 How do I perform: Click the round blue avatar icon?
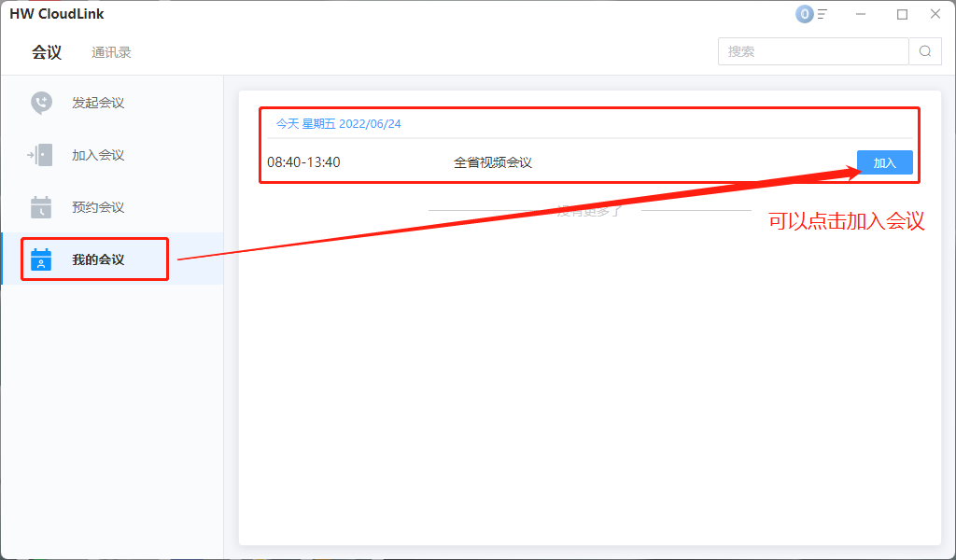coord(804,14)
